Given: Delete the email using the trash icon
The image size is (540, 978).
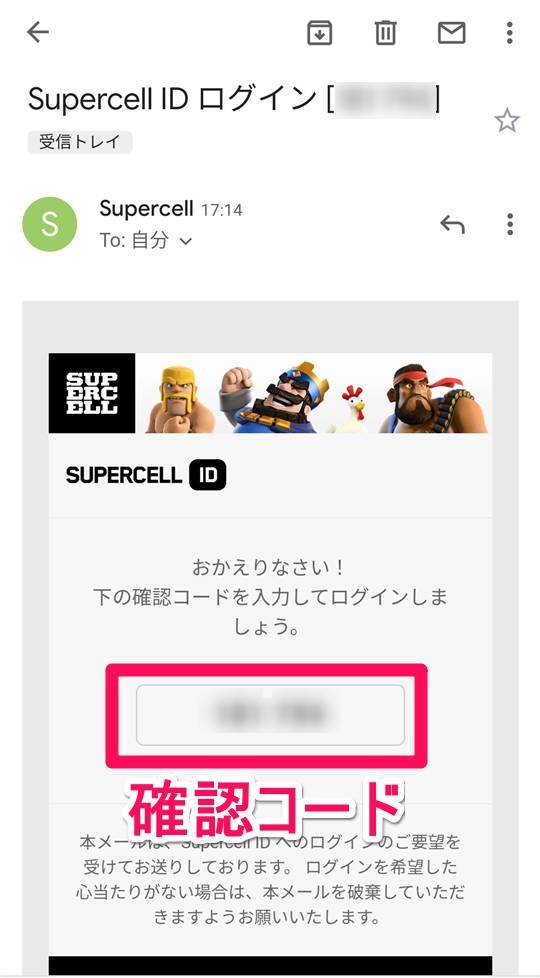Looking at the screenshot, I should [x=385, y=32].
